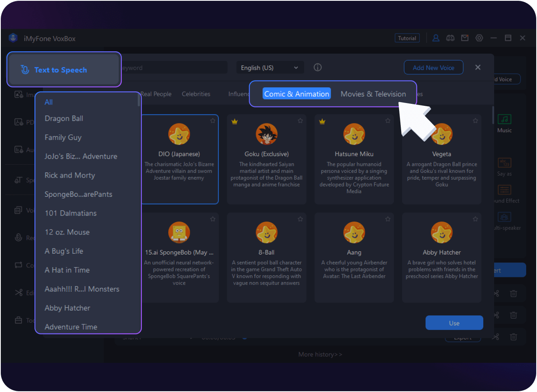Favorite the DIO (Japanese) voice star
This screenshot has width=537, height=392.
213,121
